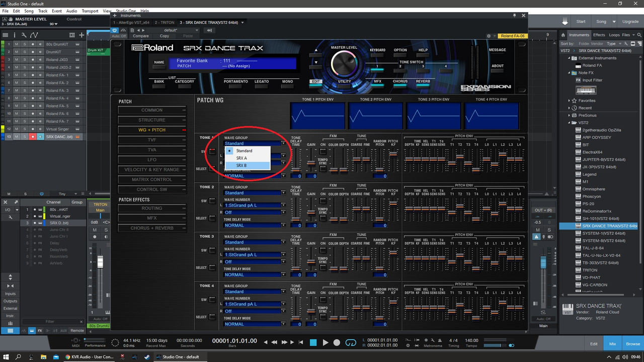The height and width of the screenshot is (362, 644).
Task: Open CHORUS + REVERB patch effects page
Action: [x=152, y=228]
